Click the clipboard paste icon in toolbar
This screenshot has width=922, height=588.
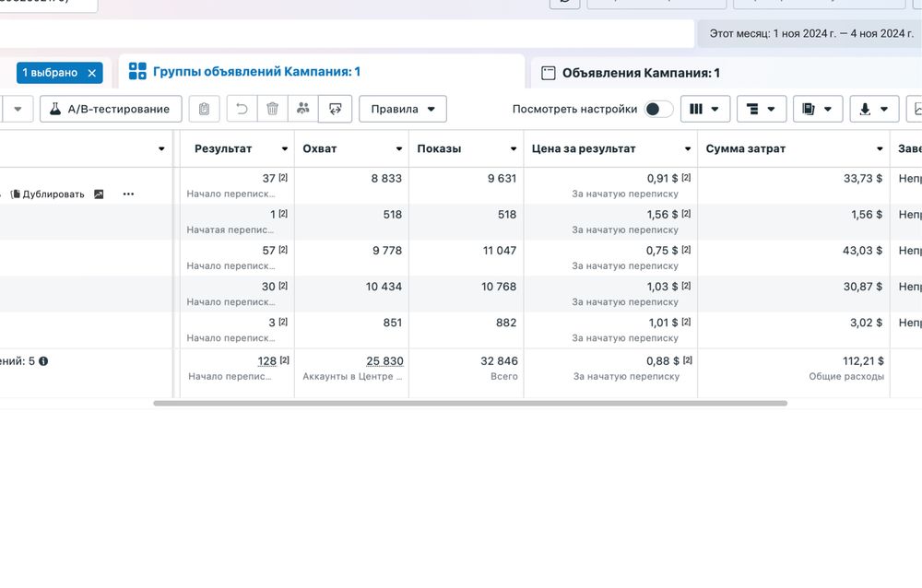(x=204, y=109)
